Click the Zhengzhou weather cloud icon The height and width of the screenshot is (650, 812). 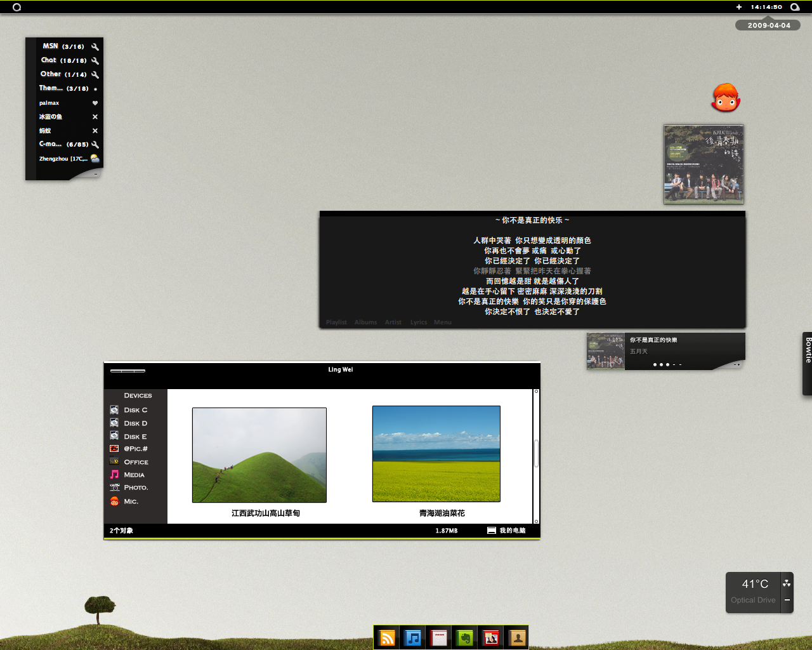tap(95, 158)
